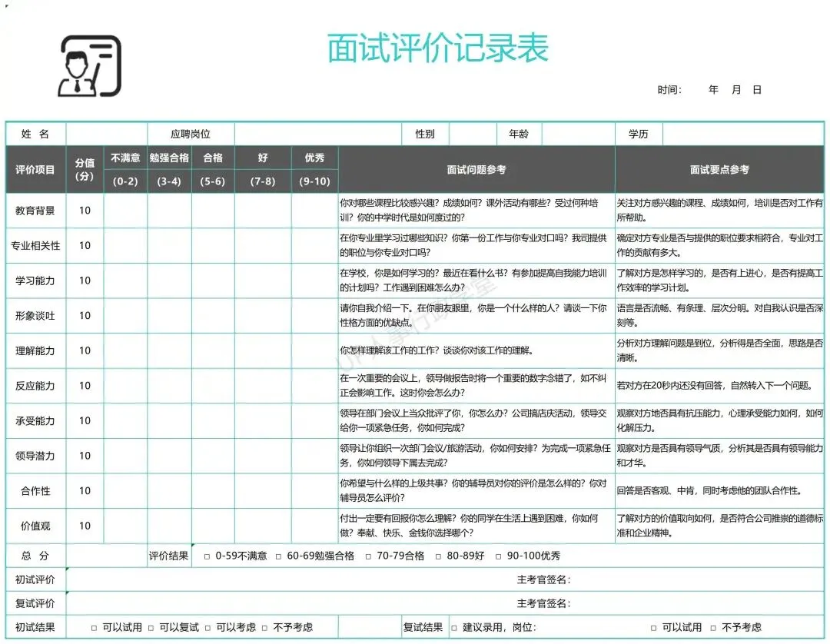Screen dimensions: 830x644
Task: Check the 0-59不满意 checkbox
Action: (x=207, y=556)
